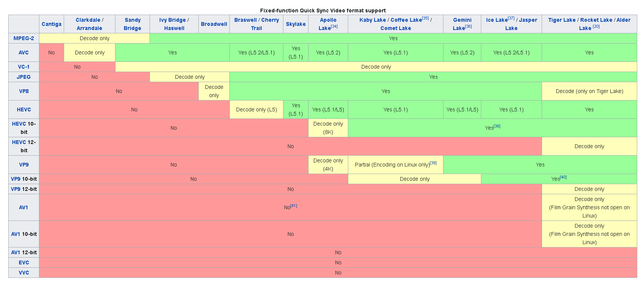The width and height of the screenshot is (644, 285).
Task: Follow the Broadwell link
Action: pyautogui.click(x=214, y=24)
